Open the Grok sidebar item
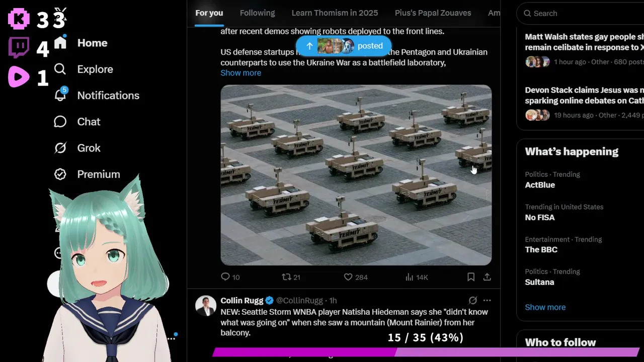This screenshot has height=362, width=644. (77, 148)
